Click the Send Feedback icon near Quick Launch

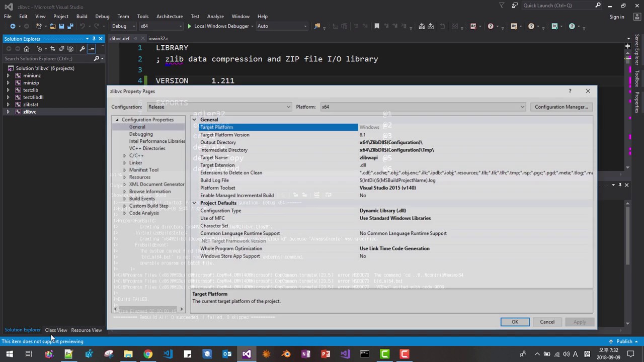(x=514, y=6)
